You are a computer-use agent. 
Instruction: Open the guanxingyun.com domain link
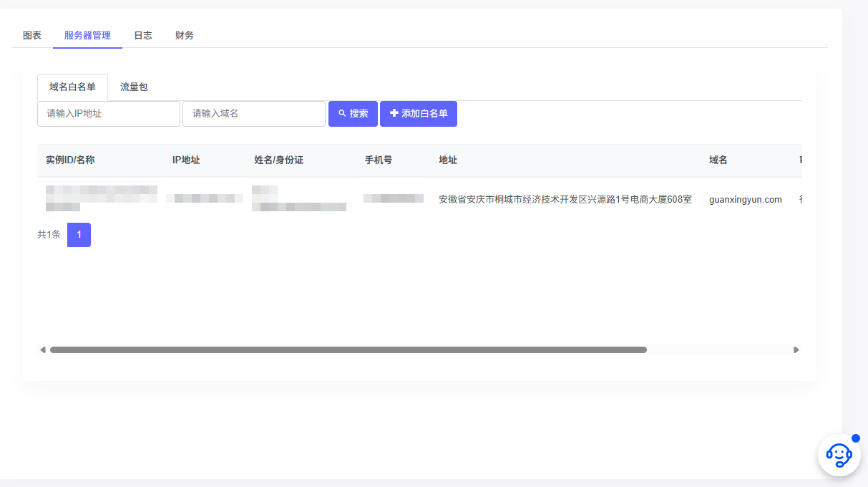coord(746,199)
